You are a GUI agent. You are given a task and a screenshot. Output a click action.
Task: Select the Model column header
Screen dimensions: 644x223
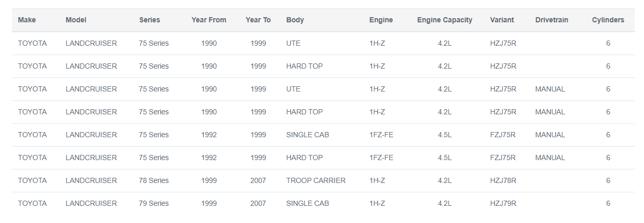[x=76, y=20]
